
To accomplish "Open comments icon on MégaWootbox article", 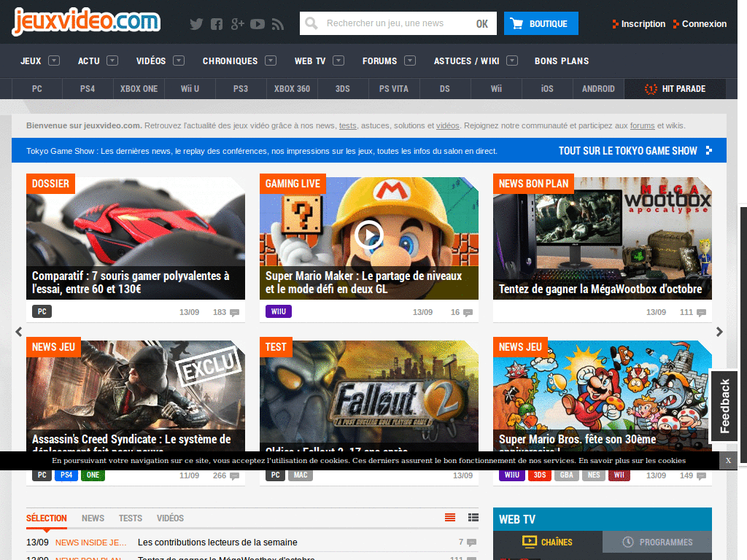I will coord(701,313).
